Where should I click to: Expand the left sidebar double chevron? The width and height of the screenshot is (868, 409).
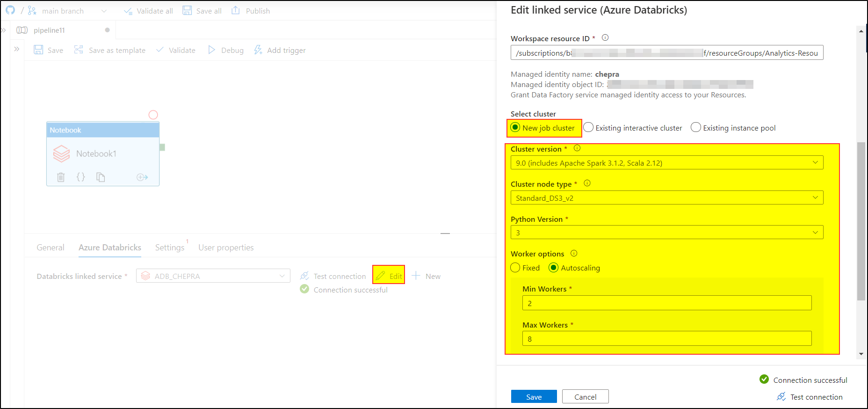tap(4, 30)
